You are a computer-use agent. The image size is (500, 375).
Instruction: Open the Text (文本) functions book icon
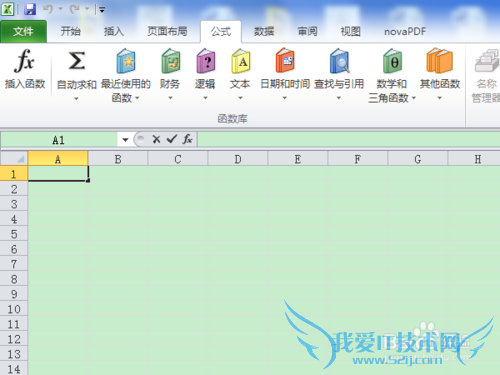pyautogui.click(x=240, y=61)
